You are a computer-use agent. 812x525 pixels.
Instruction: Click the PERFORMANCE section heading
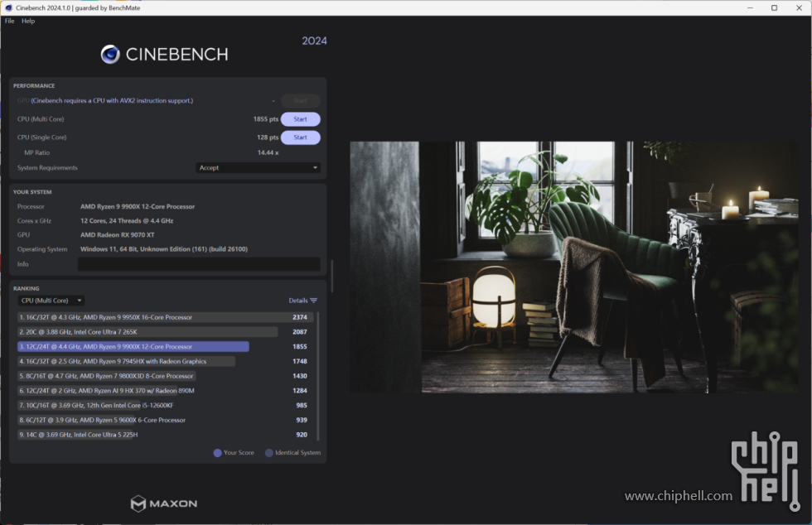point(34,85)
